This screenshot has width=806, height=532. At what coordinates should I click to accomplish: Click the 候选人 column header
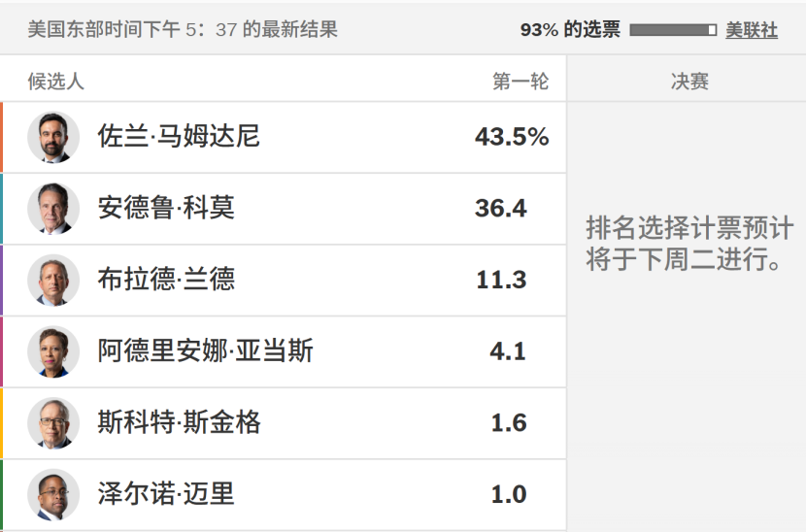(x=55, y=82)
